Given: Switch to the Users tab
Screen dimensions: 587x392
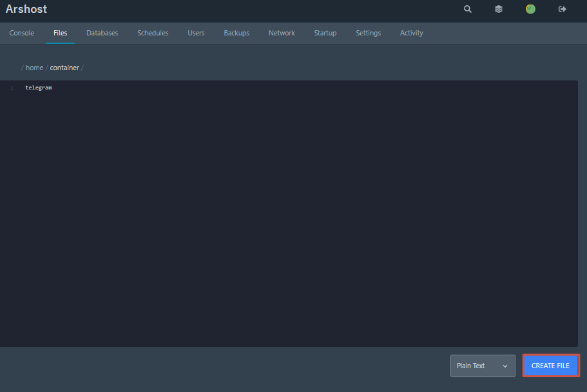Looking at the screenshot, I should (x=196, y=33).
